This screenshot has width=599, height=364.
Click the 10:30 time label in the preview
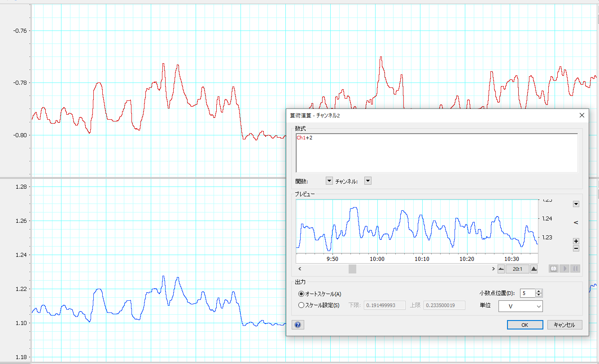coord(512,259)
